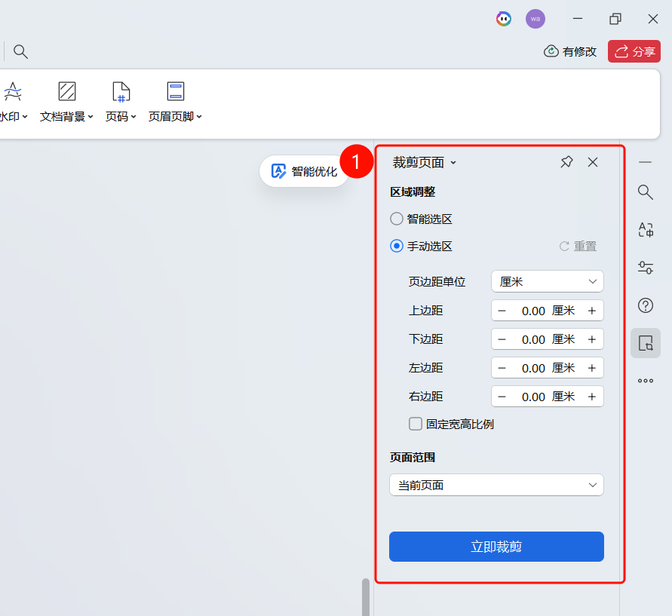Increase the 上边距 top margin value
The width and height of the screenshot is (672, 616).
coord(592,311)
